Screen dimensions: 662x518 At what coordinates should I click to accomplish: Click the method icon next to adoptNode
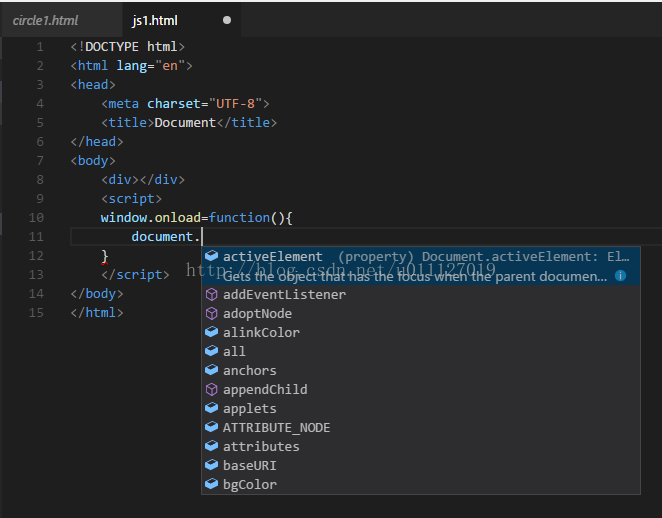tap(211, 314)
